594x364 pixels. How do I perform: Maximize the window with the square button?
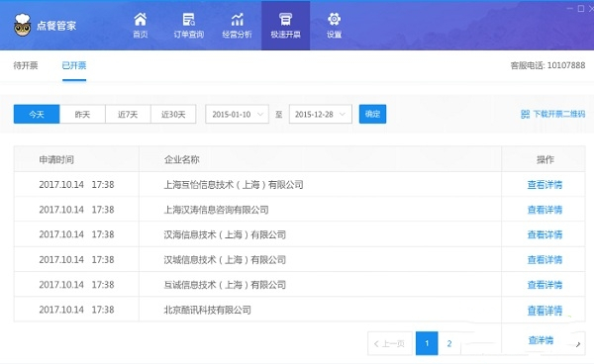click(x=581, y=8)
